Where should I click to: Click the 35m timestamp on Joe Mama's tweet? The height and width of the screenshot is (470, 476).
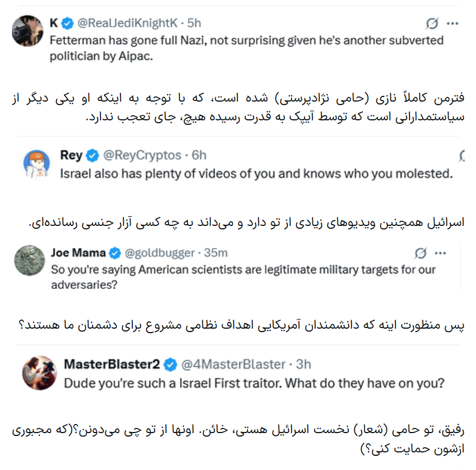coord(215,253)
